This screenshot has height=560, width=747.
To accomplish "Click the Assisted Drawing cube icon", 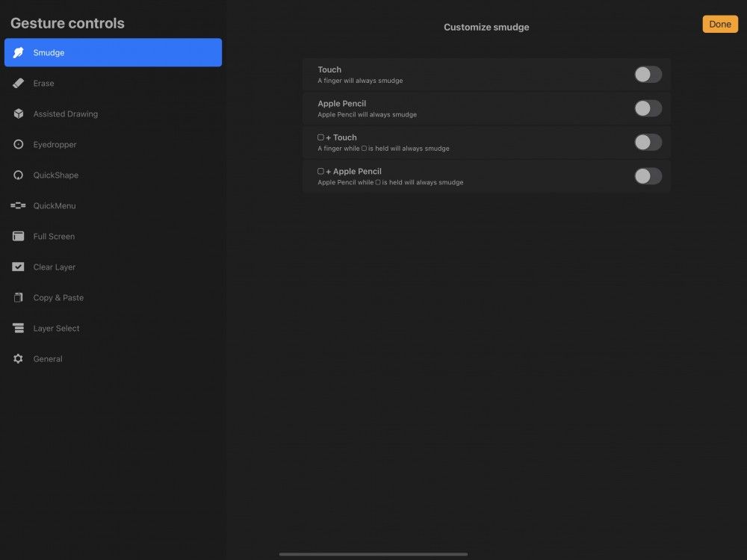I will [x=18, y=113].
